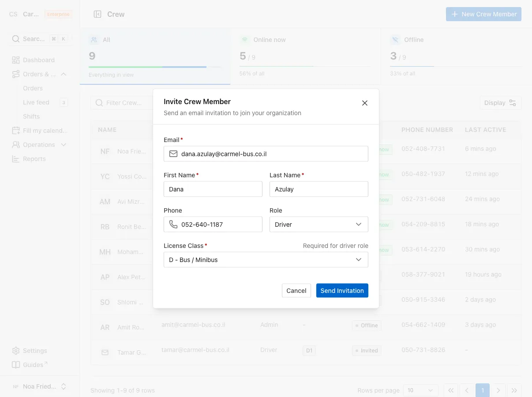The width and height of the screenshot is (532, 397).
Task: Click the Offline wifi-off icon
Action: pos(395,40)
